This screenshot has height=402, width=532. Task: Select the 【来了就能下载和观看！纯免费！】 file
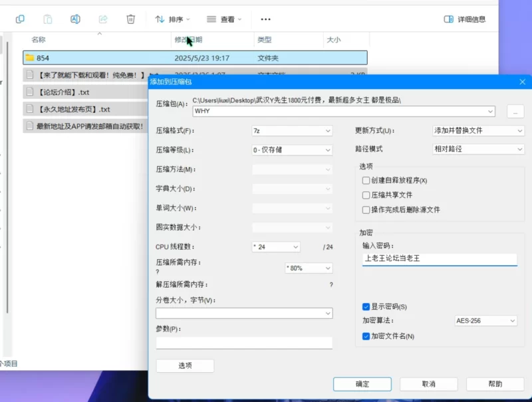[85, 75]
